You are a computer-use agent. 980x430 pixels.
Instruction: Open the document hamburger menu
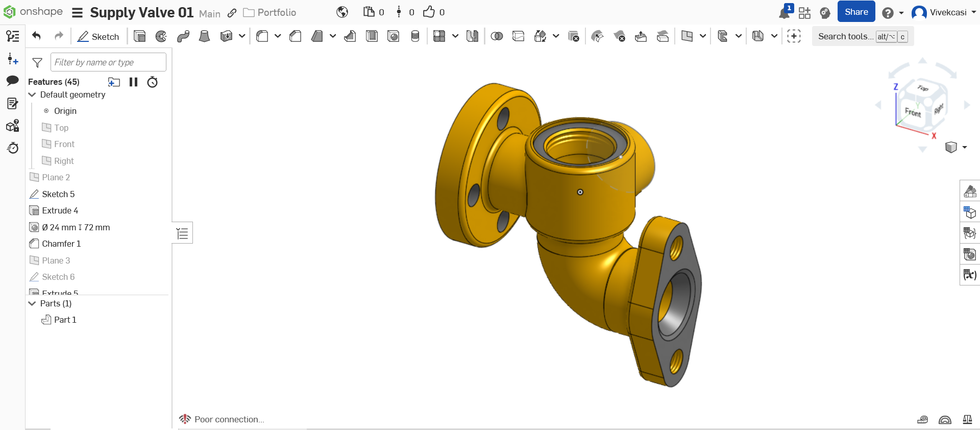click(77, 13)
